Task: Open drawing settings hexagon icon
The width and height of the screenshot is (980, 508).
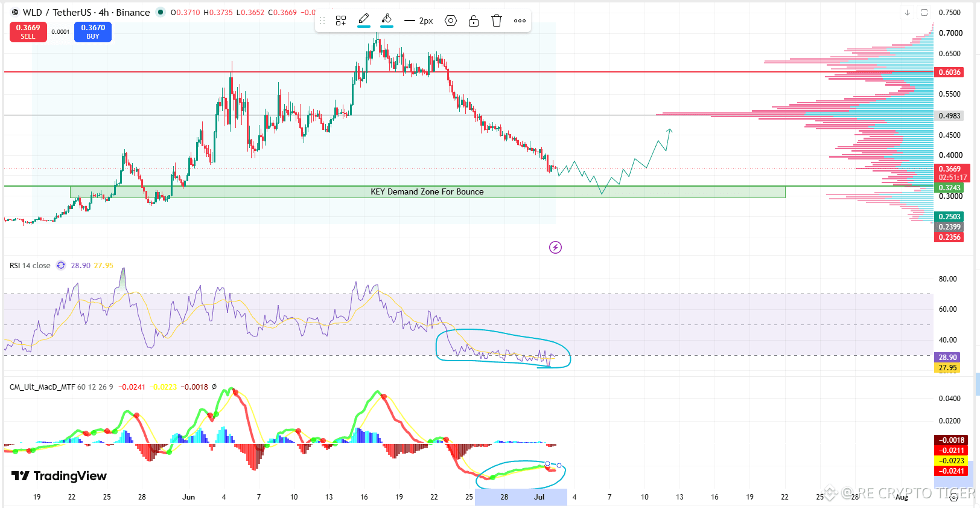Action: 451,21
